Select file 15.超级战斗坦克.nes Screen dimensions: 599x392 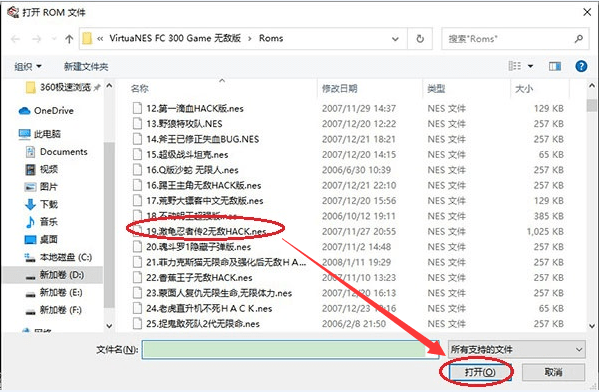[x=187, y=155]
